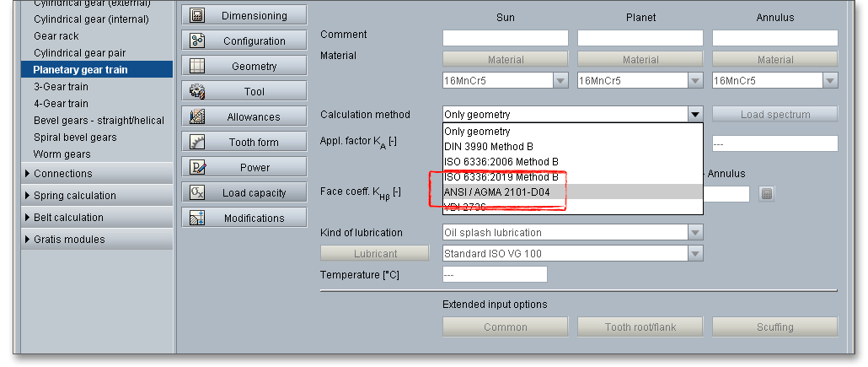The image size is (868, 367).
Task: Open the Power section icon
Action: 197,167
